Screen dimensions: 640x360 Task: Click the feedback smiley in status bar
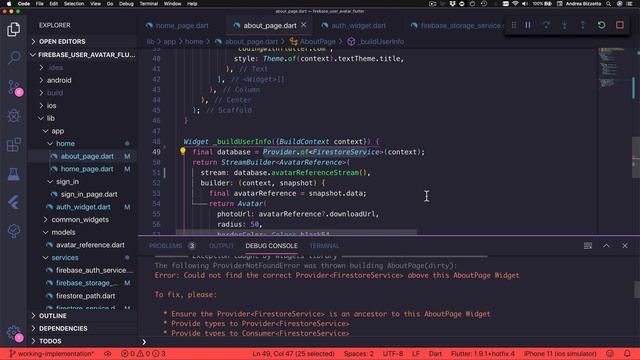[x=610, y=353]
